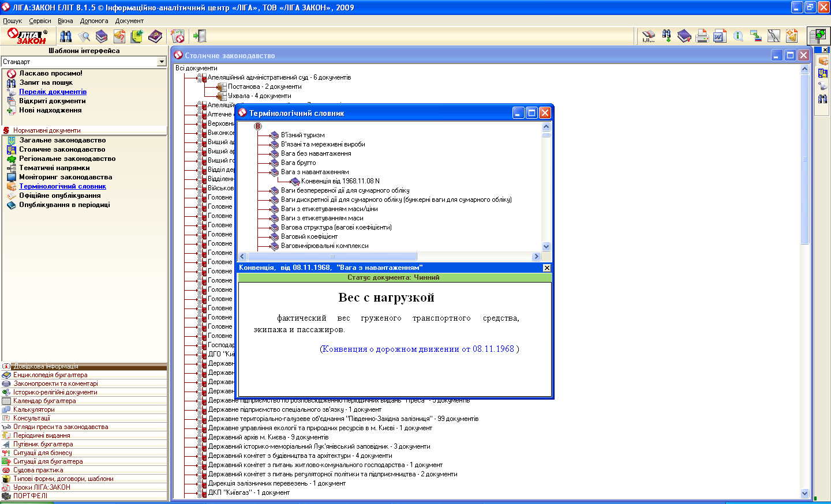Click the exit door icon in toolbar
This screenshot has width=831, height=504.
click(200, 36)
